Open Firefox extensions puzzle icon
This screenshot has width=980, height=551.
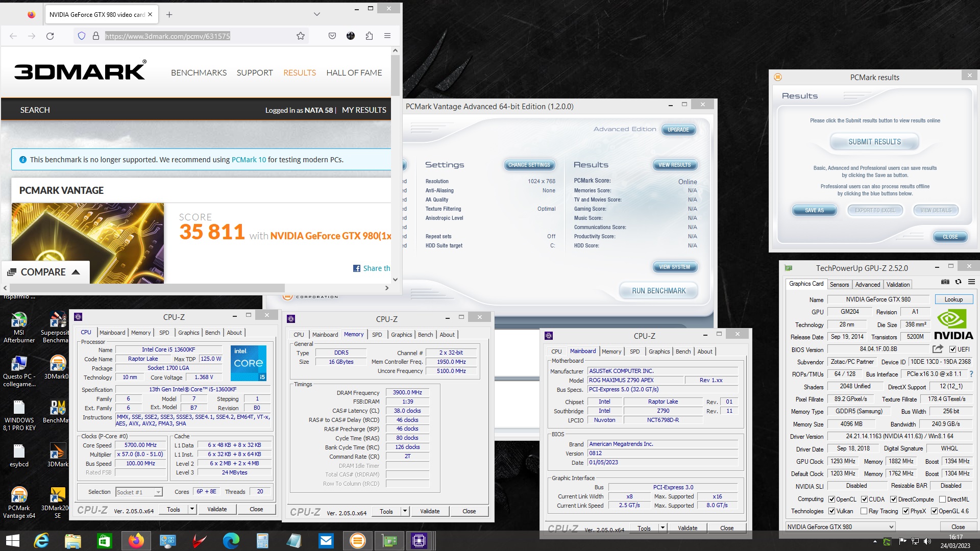click(369, 36)
